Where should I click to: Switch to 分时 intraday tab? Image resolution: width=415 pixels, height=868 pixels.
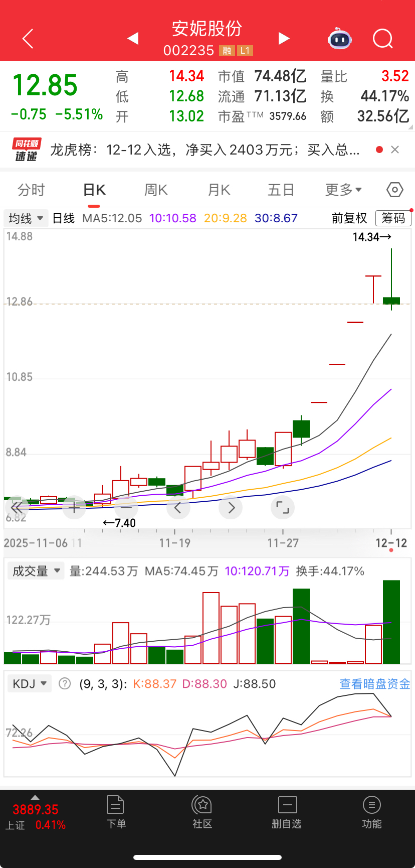[x=31, y=190]
